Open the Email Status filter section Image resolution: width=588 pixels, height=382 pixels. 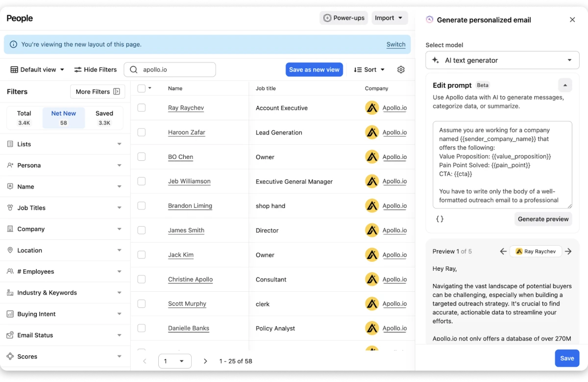click(65, 335)
